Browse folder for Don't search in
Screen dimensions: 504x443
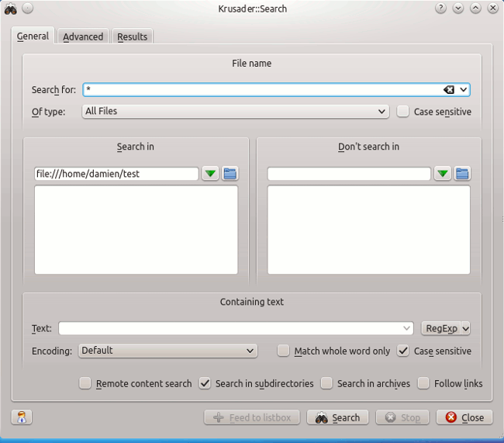[462, 174]
